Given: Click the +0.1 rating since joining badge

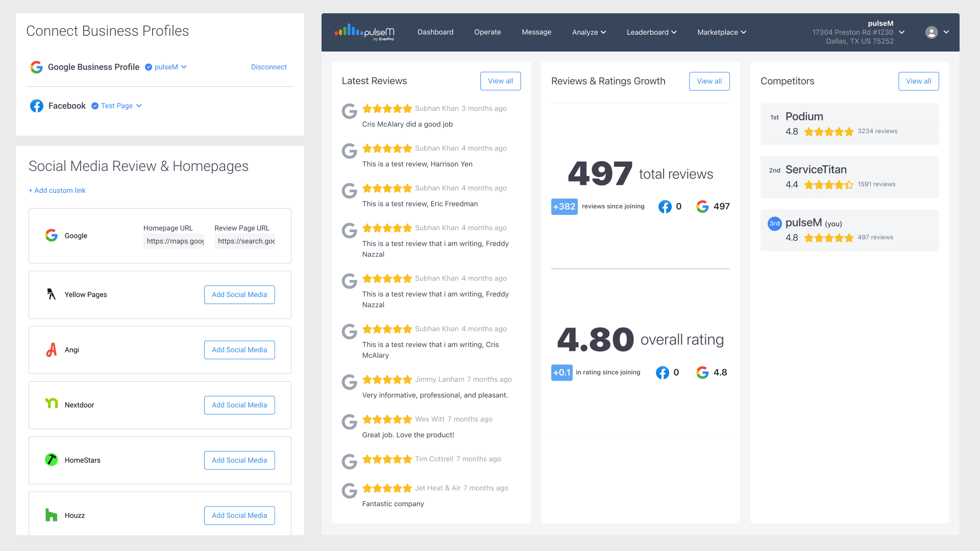Looking at the screenshot, I should tap(562, 372).
